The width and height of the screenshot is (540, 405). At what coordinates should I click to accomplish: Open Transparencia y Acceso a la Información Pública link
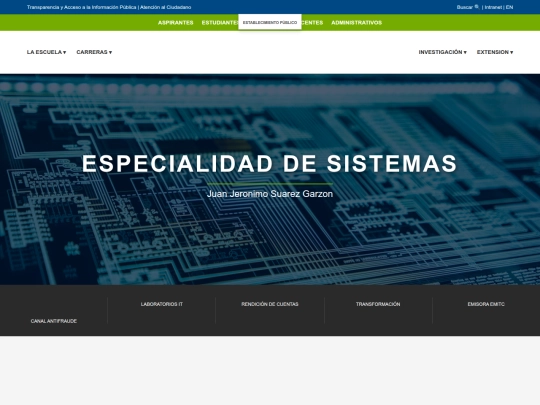tap(82, 7)
